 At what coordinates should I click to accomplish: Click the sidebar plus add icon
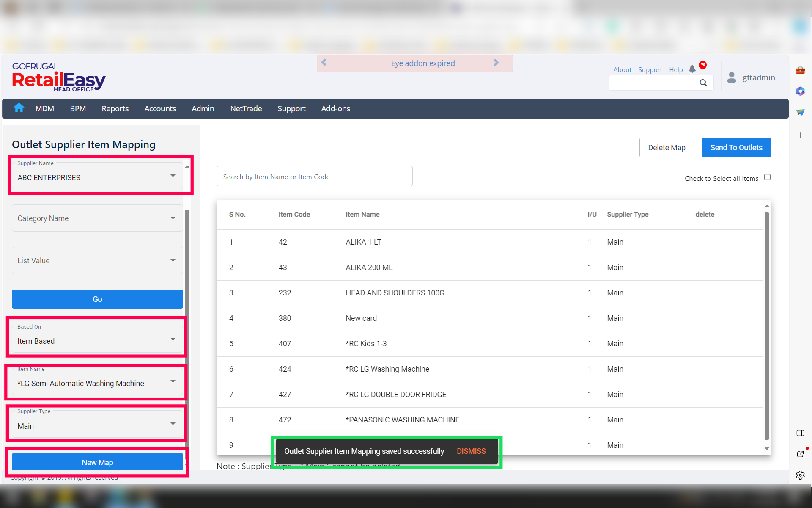point(800,135)
